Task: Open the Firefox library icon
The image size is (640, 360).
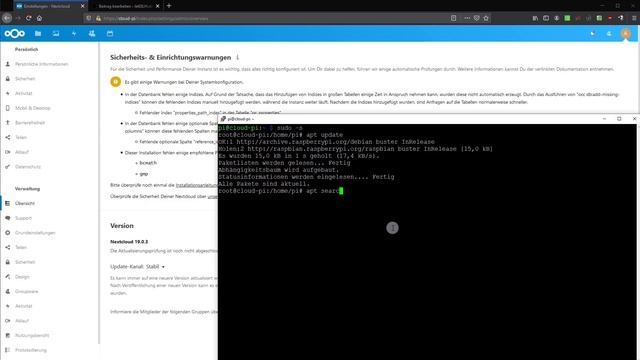Action: [x=535, y=18]
